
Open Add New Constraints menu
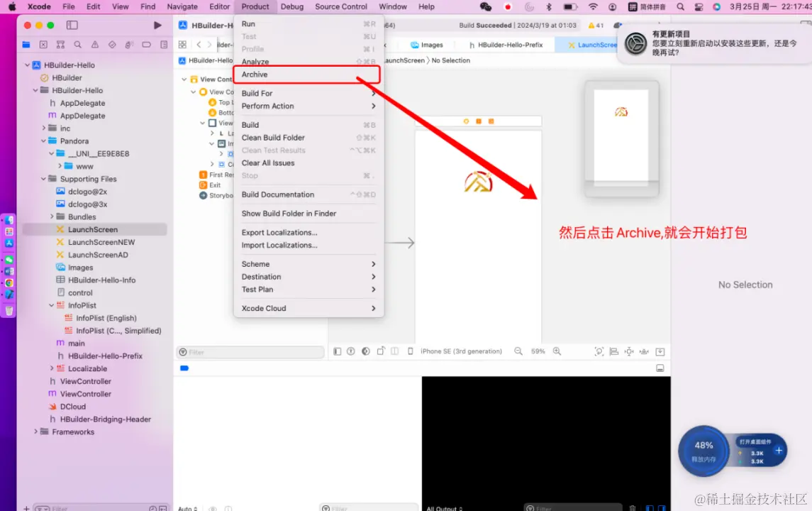click(628, 351)
